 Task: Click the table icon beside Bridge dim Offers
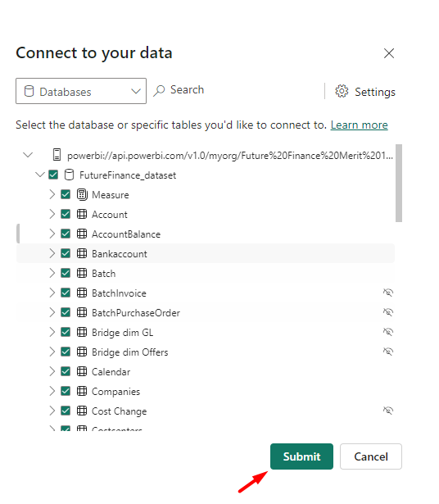point(82,352)
